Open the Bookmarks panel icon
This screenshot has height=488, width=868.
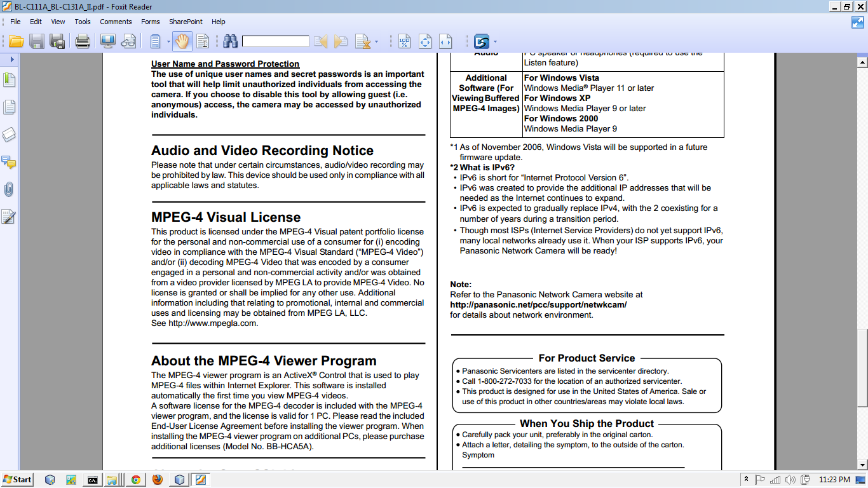pos(9,80)
